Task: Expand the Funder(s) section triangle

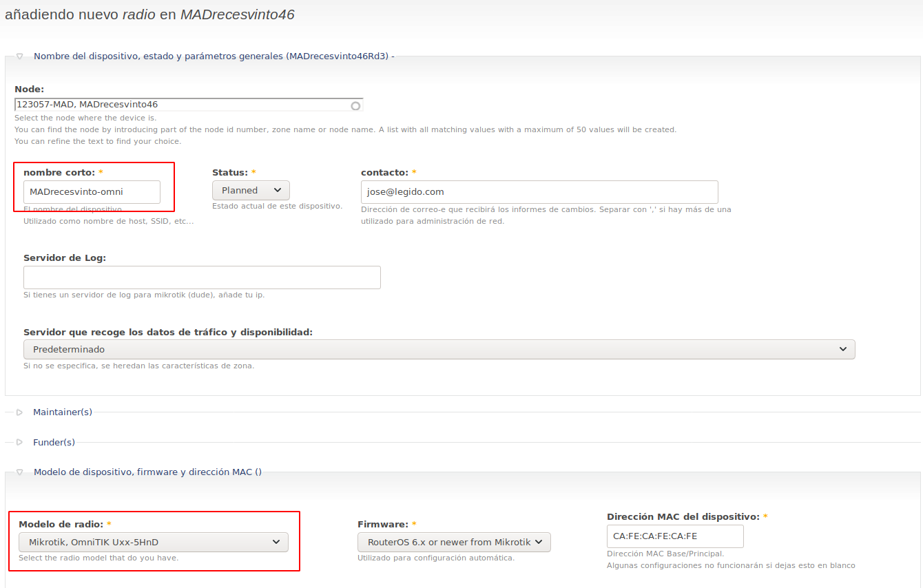Action: coord(19,443)
